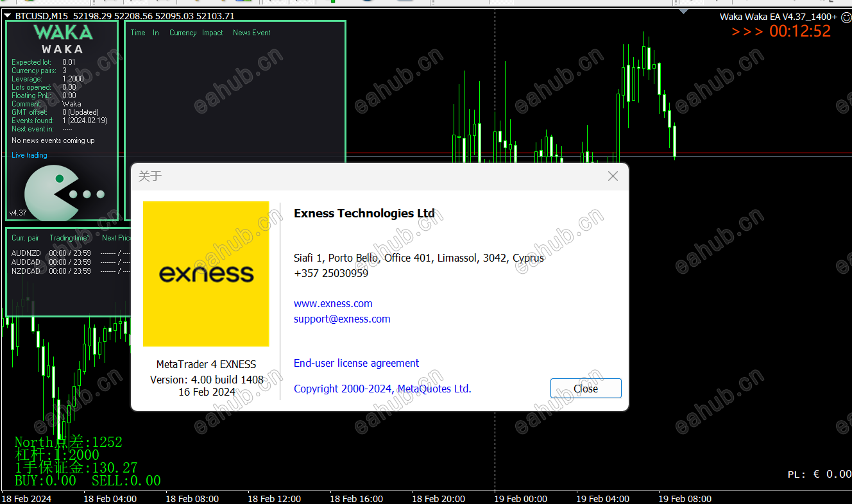Click the gray chart shift triangle marker

pyautogui.click(x=683, y=11)
